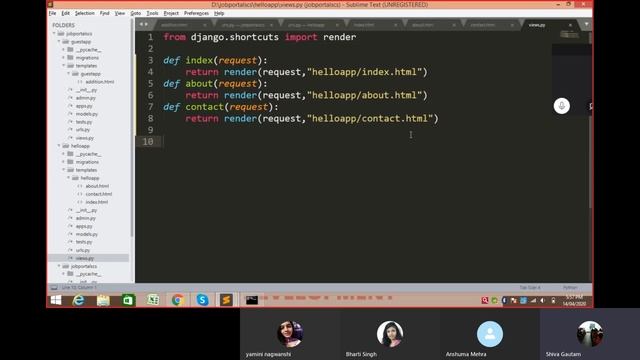The image size is (640, 360).
Task: Select Shiva Gautam participant thumbnail
Action: click(x=590, y=334)
